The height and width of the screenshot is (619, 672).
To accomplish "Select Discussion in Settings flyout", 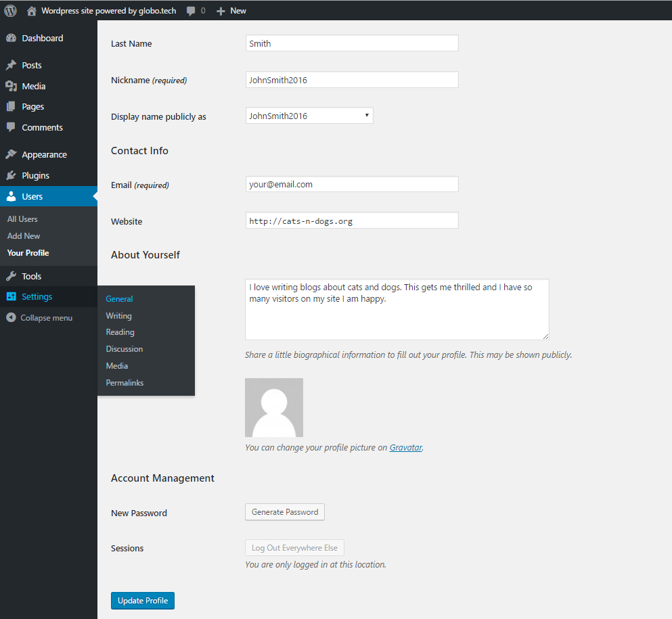I will point(125,349).
